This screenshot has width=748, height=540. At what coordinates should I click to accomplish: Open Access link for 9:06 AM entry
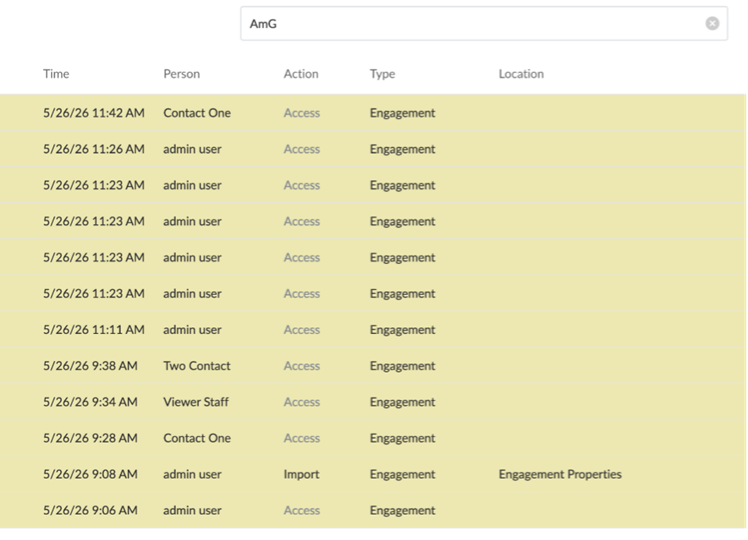click(x=301, y=510)
